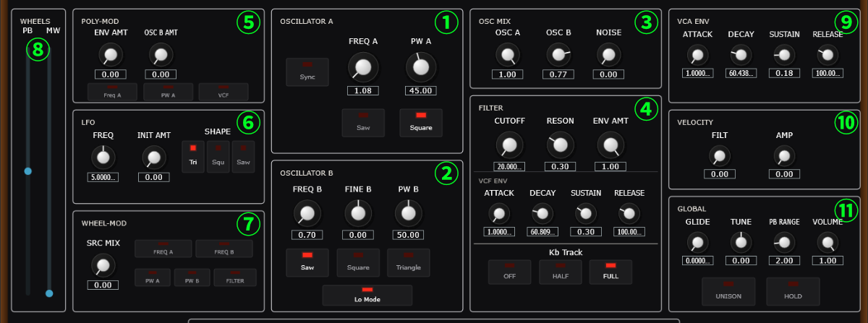Select the Squ LFO shape
868x323 pixels.
pos(218,157)
